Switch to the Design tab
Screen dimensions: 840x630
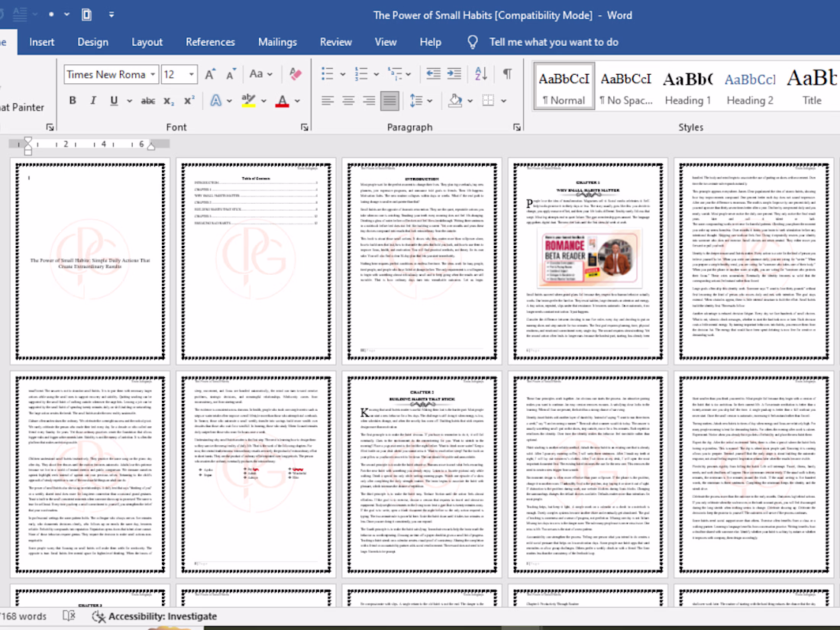[x=92, y=42]
